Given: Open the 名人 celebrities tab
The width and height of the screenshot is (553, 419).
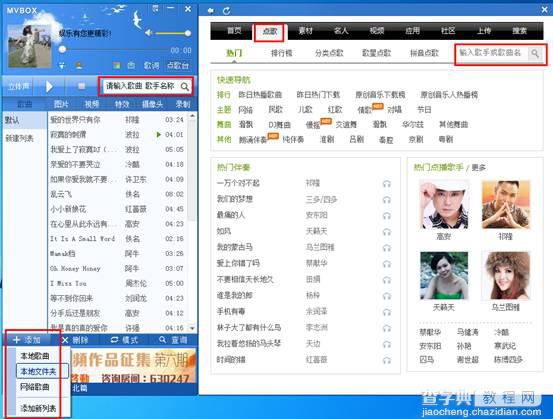Looking at the screenshot, I should click(x=341, y=31).
